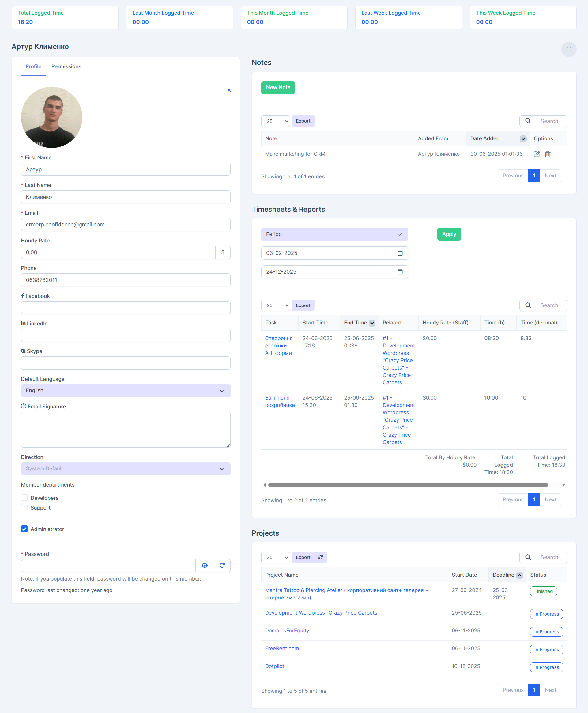Check the Developers department checkbox
Viewport: 588px width, 713px height.
click(x=24, y=498)
